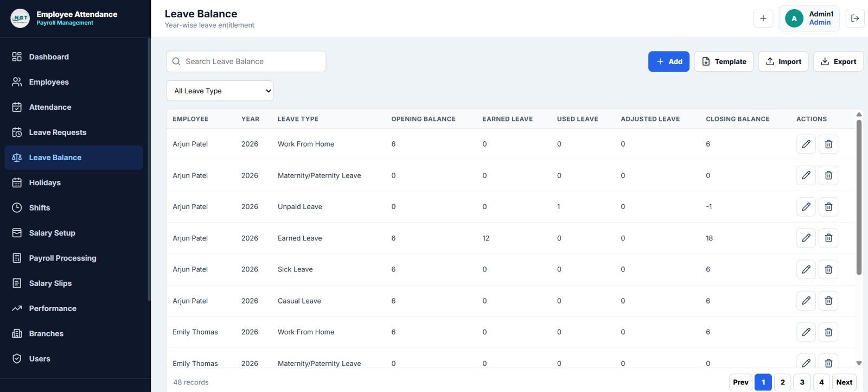Viewport: 868px width, 392px height.
Task: Edit Arjun Patel's Work From Home balance
Action: point(806,144)
